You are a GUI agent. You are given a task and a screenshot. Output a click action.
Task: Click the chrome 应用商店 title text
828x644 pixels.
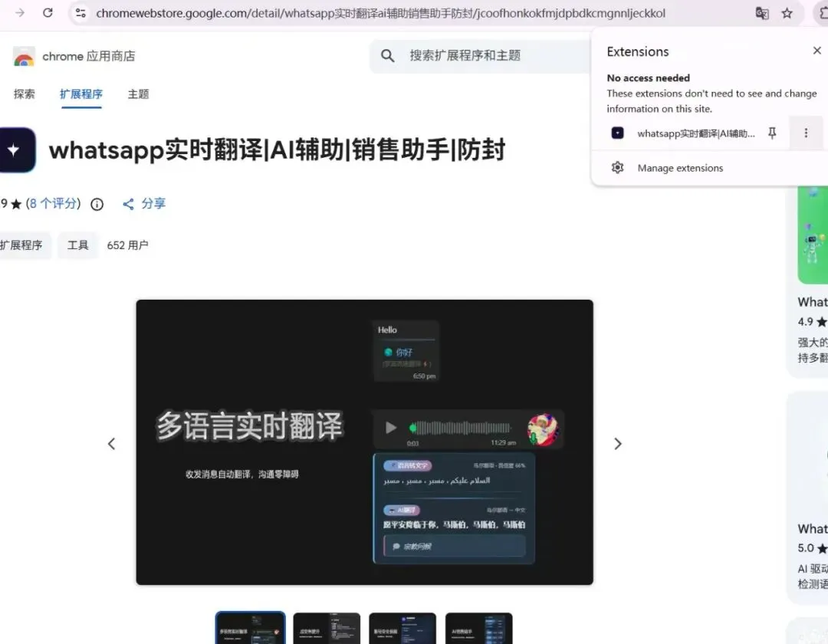[89, 57]
